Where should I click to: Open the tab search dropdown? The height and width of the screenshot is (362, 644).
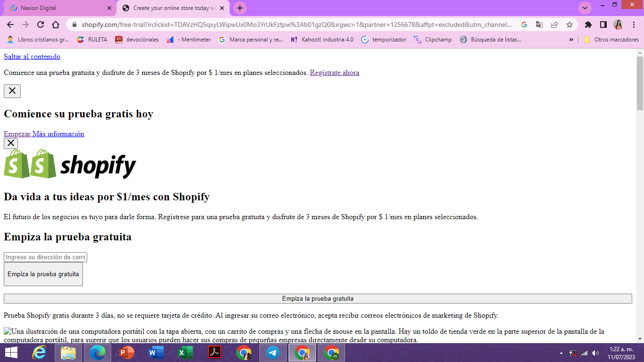(x=585, y=8)
